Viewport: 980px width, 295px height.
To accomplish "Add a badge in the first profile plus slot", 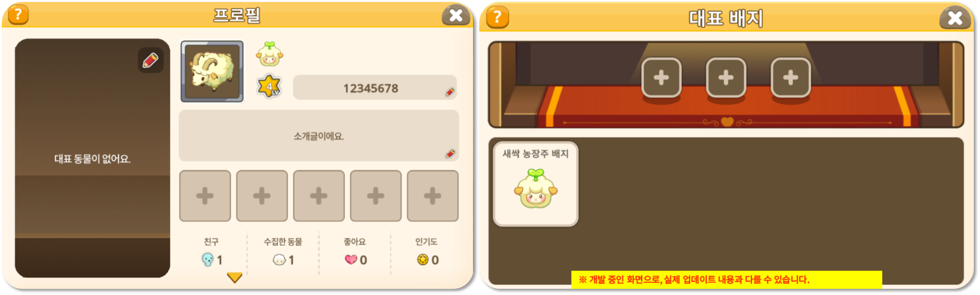I will pos(205,196).
